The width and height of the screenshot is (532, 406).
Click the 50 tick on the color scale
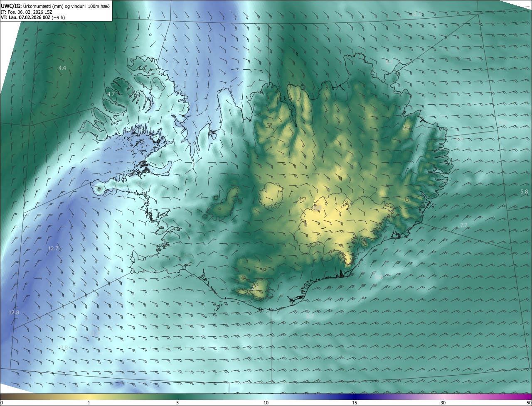[529, 403]
